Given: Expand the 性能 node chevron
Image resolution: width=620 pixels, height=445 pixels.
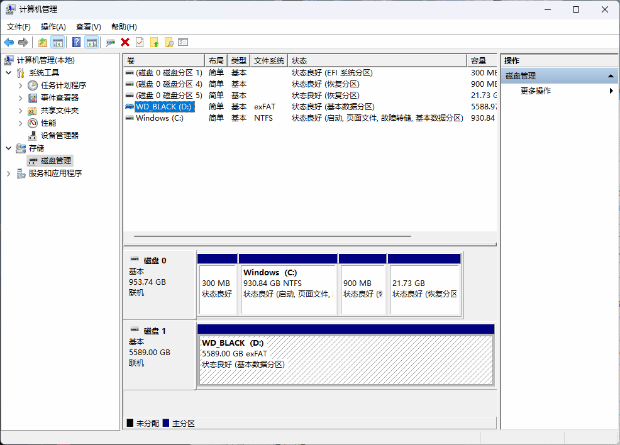Looking at the screenshot, I should tap(20, 123).
